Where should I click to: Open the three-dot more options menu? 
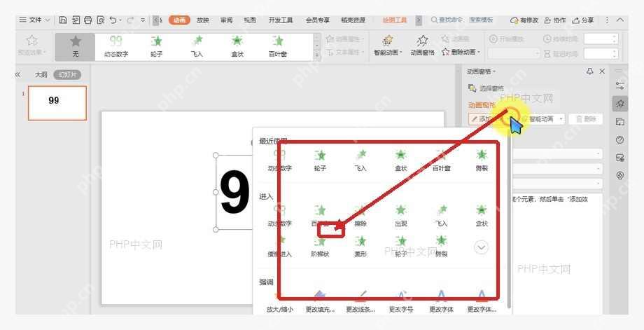pyautogui.click(x=607, y=20)
